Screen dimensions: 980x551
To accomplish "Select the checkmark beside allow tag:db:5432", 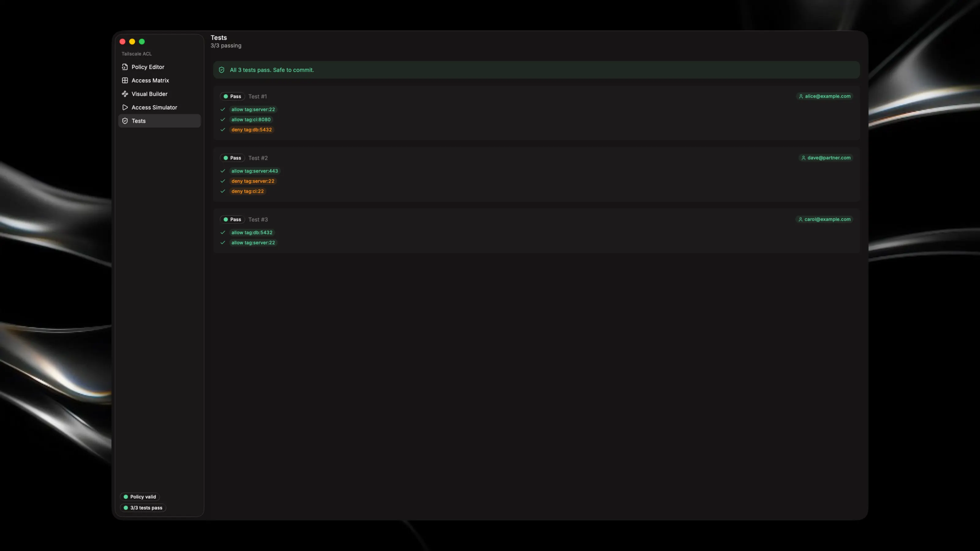I will pyautogui.click(x=223, y=232).
